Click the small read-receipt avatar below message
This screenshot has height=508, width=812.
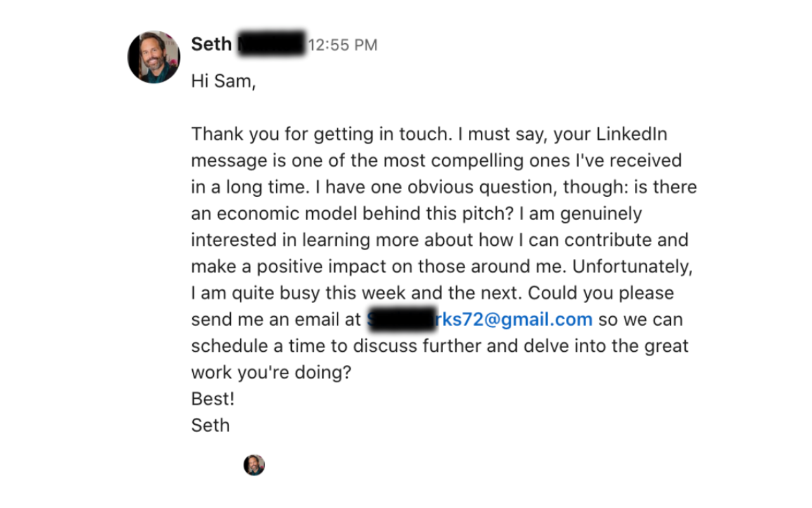(x=254, y=465)
